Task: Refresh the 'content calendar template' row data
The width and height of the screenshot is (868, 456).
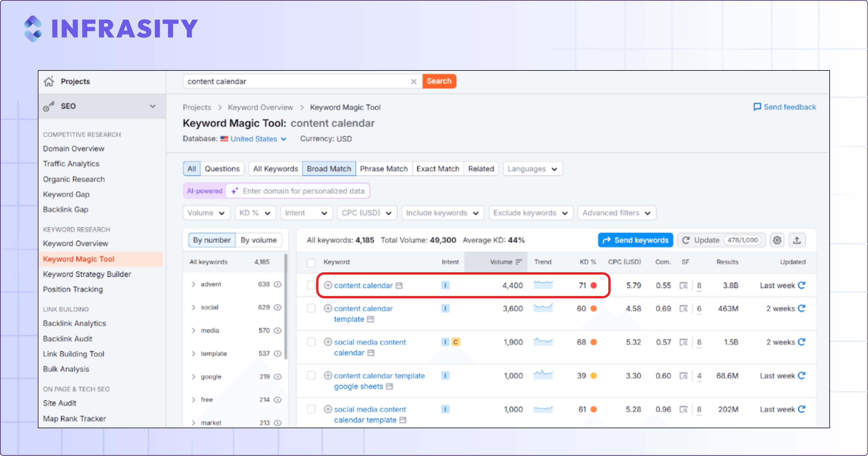Action: [x=802, y=308]
